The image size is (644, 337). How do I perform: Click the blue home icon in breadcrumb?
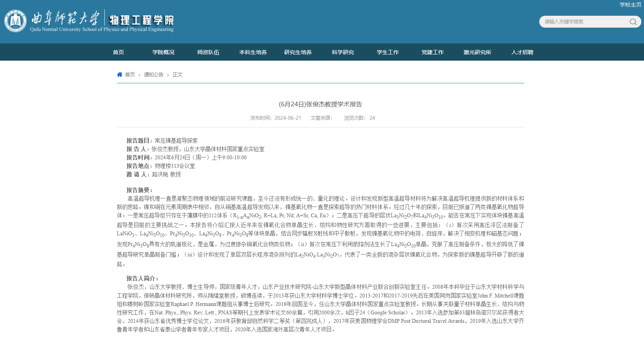point(120,74)
